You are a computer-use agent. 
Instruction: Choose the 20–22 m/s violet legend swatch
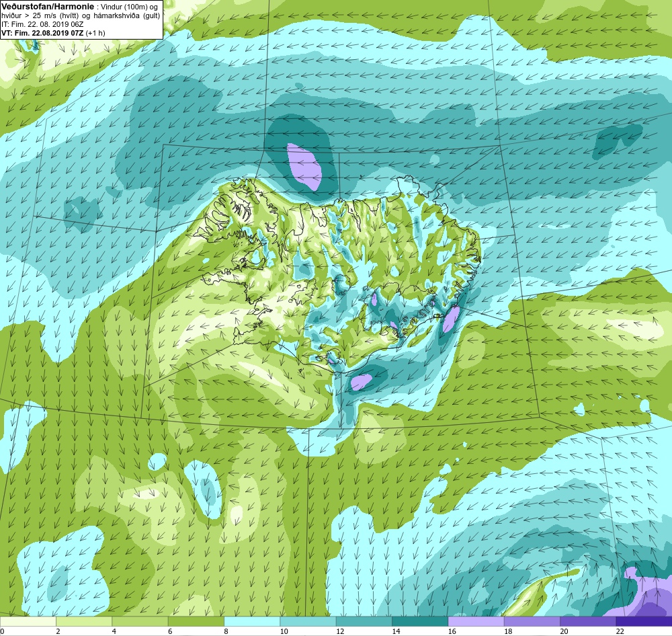coord(588,621)
